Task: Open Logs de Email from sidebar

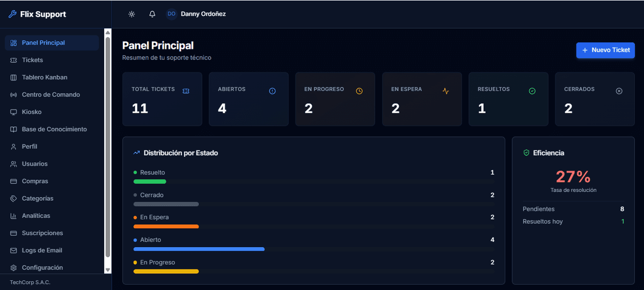Action: click(52, 251)
